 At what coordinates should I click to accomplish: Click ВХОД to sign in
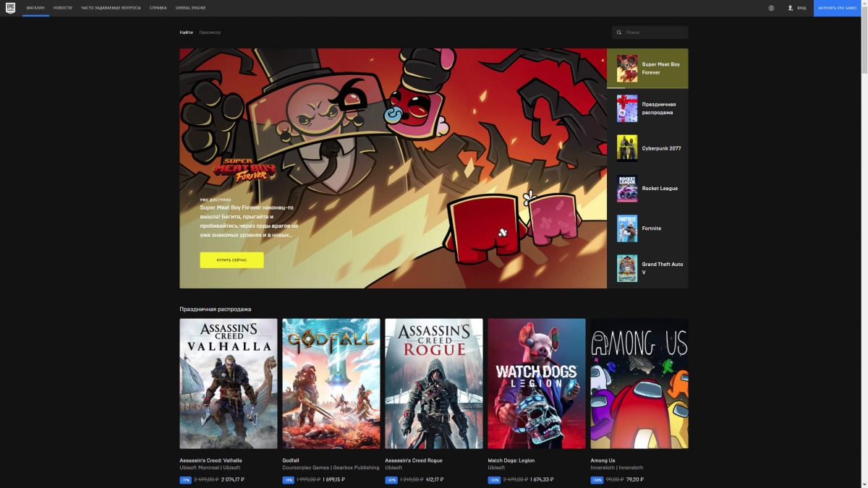click(x=801, y=8)
